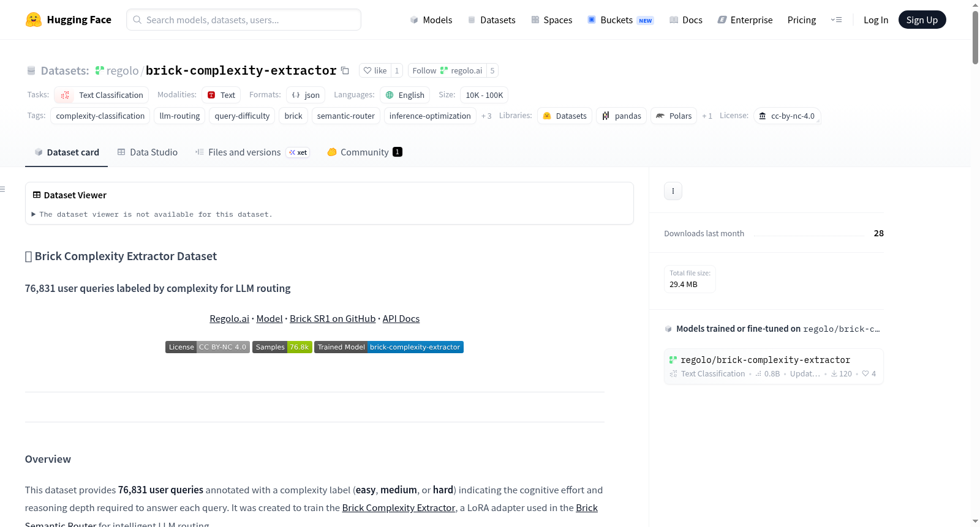Expand the navigation menu icon beside Pricing
Image resolution: width=980 pixels, height=527 pixels.
click(836, 20)
